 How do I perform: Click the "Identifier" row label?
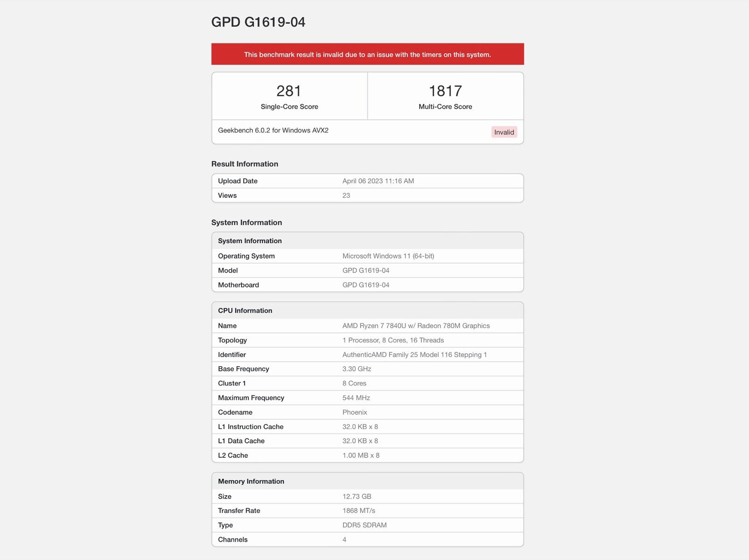(232, 355)
